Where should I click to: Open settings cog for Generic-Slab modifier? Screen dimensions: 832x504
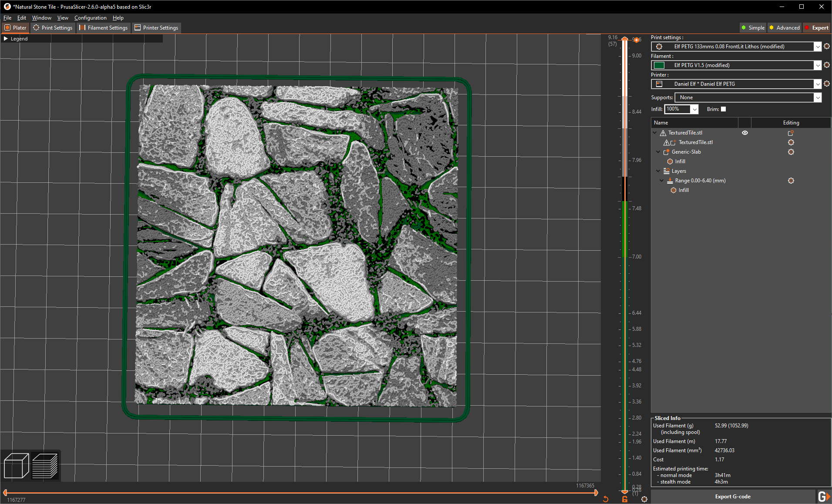(x=791, y=152)
